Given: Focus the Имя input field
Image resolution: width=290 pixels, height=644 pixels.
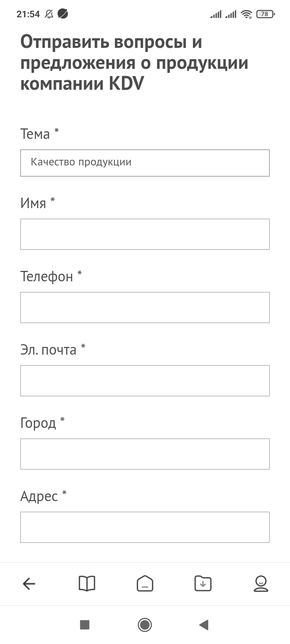Looking at the screenshot, I should [145, 234].
